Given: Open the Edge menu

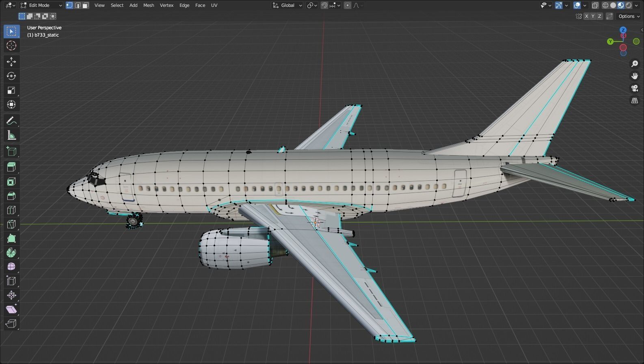Looking at the screenshot, I should coord(184,5).
